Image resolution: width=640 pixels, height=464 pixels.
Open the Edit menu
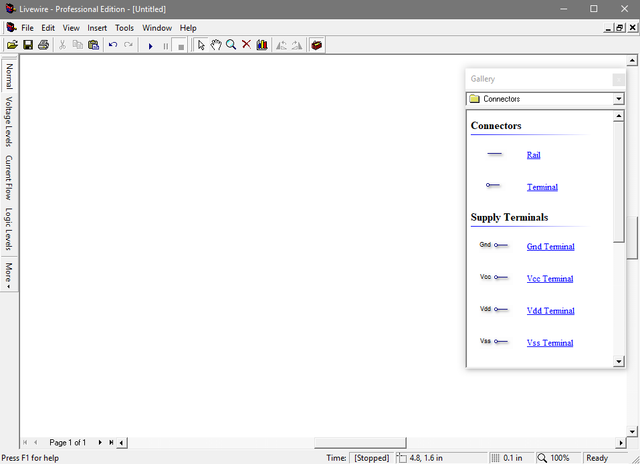(48, 28)
